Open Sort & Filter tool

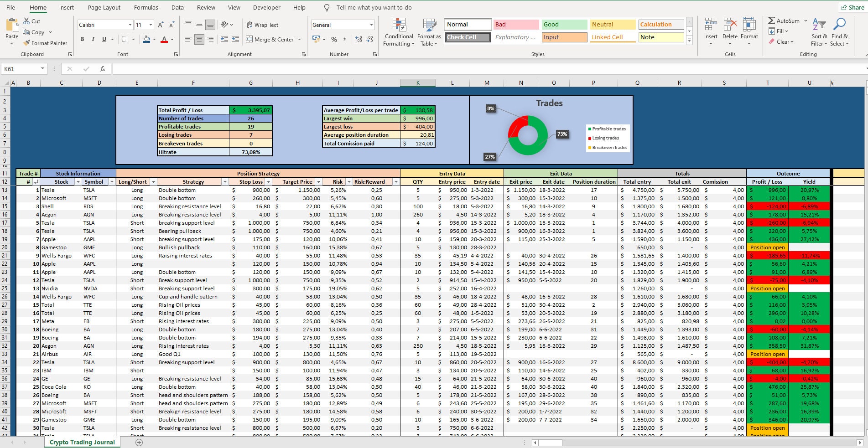(x=819, y=32)
